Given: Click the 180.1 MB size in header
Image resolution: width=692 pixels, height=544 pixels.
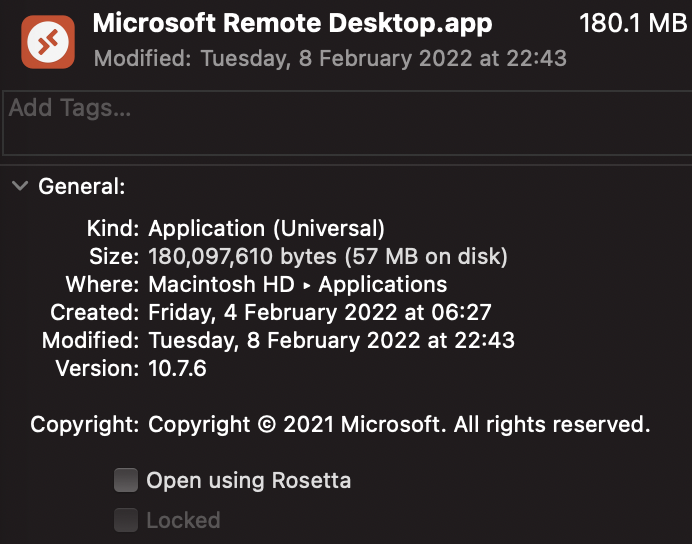Looking at the screenshot, I should pos(633,23).
